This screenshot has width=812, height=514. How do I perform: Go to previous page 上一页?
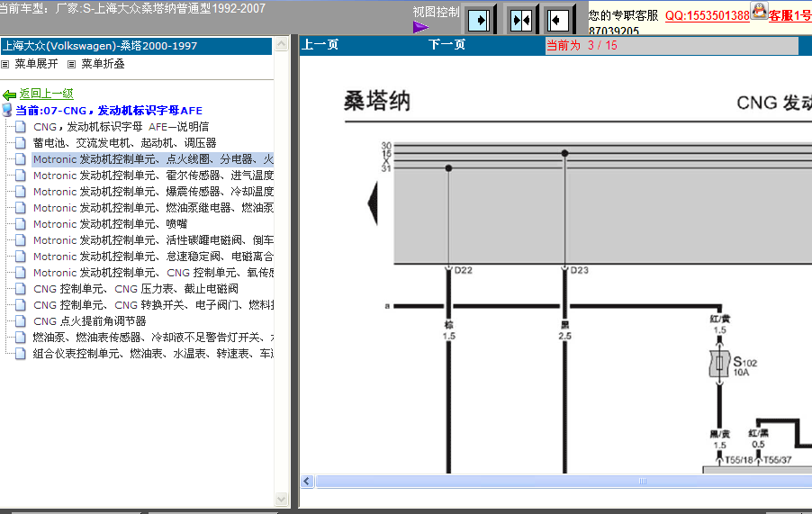click(x=320, y=44)
